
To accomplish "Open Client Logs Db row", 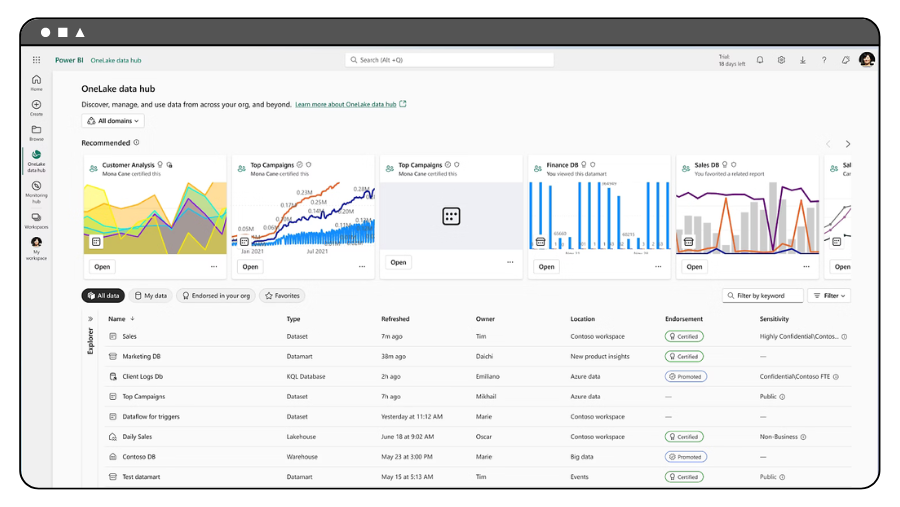I will (x=478, y=377).
